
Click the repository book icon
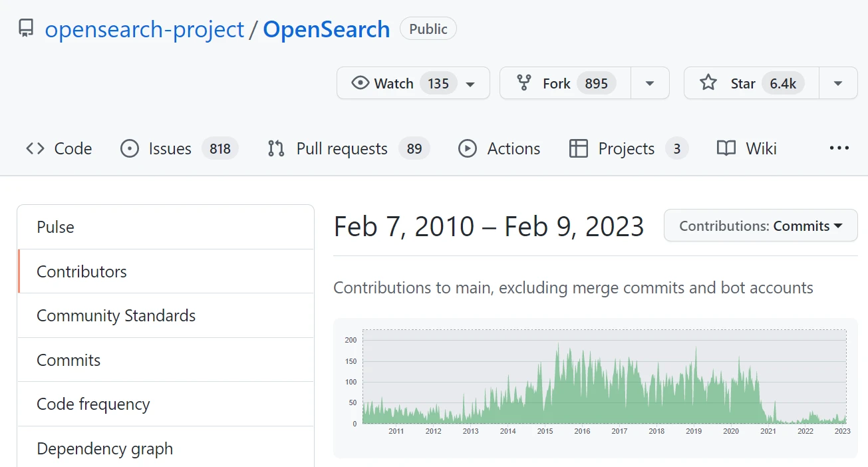coord(26,29)
